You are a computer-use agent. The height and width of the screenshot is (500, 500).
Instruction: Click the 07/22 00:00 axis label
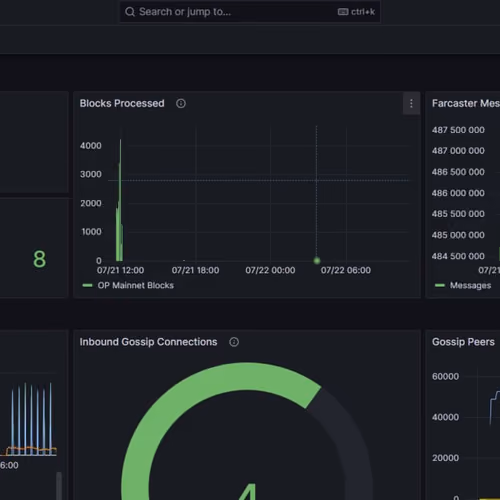coord(270,270)
